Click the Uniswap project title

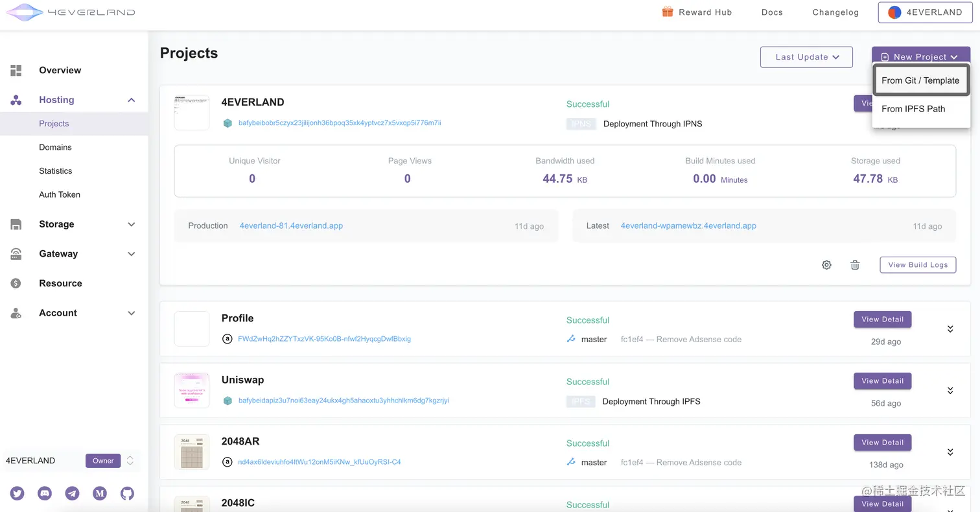(x=242, y=380)
